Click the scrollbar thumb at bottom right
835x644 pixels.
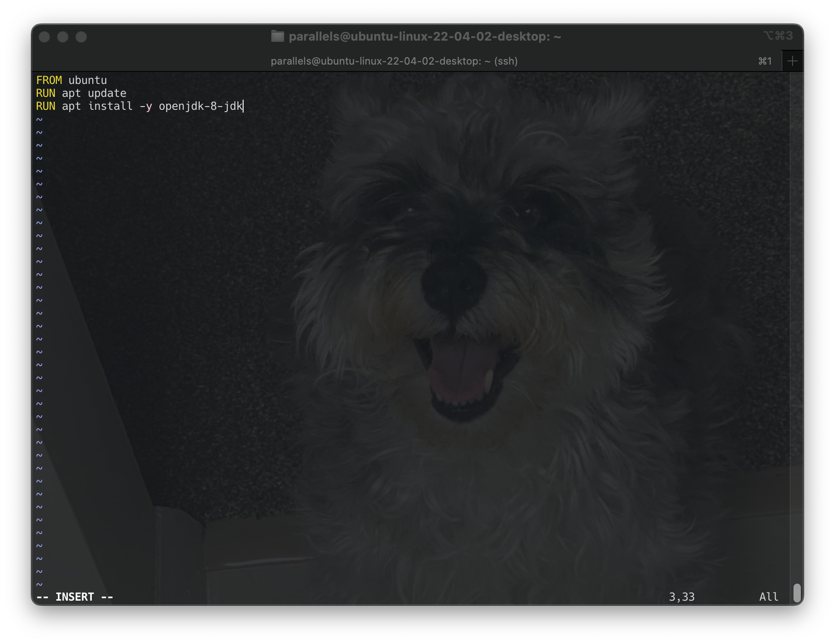797,593
